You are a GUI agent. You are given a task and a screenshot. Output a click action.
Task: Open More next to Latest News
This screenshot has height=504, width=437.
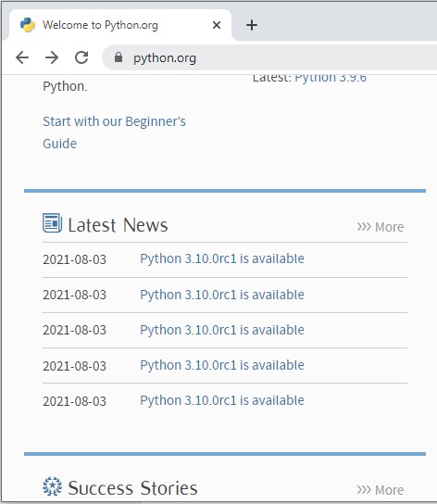coord(381,227)
